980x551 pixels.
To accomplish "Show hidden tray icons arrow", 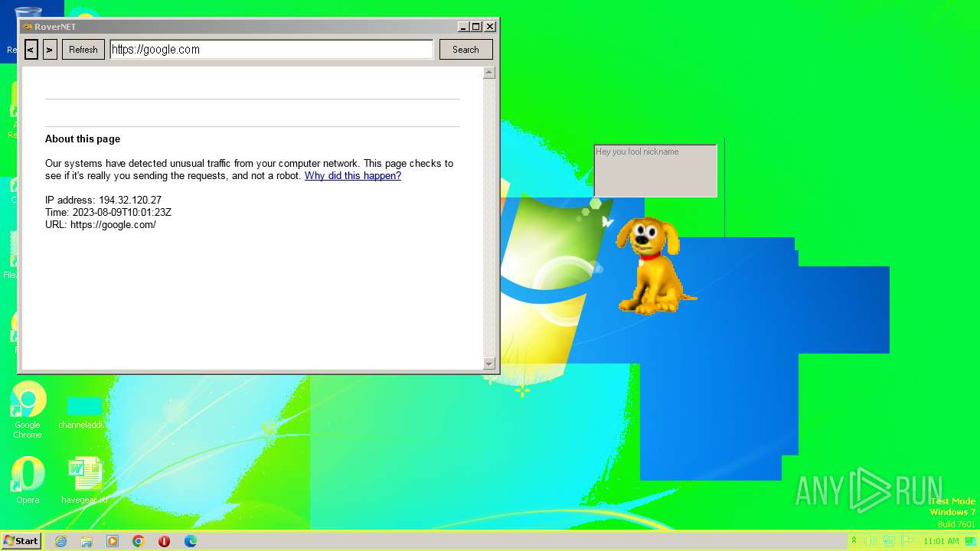I will (x=854, y=541).
